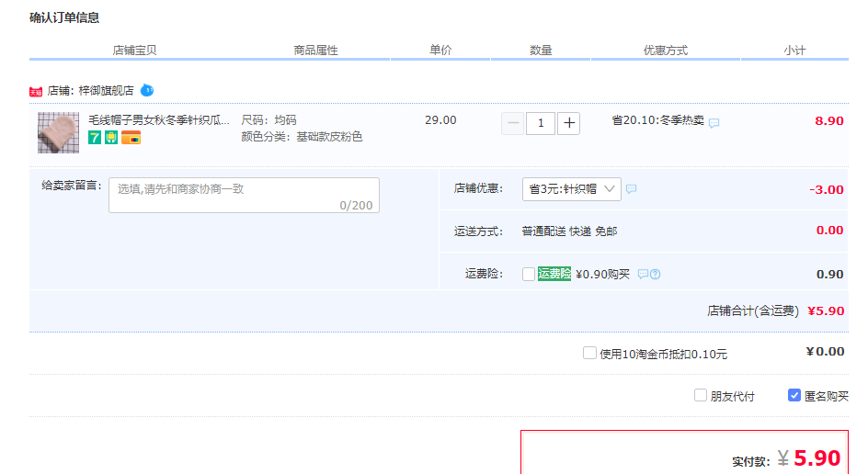
Task: Check the 运费险 ¥0.90购买 checkbox
Action: coord(529,275)
